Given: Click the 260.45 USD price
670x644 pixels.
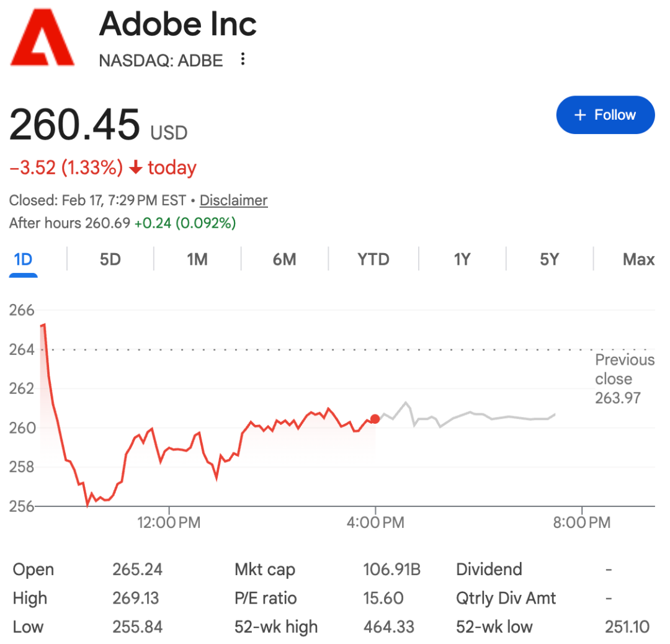Looking at the screenshot, I should [98, 125].
